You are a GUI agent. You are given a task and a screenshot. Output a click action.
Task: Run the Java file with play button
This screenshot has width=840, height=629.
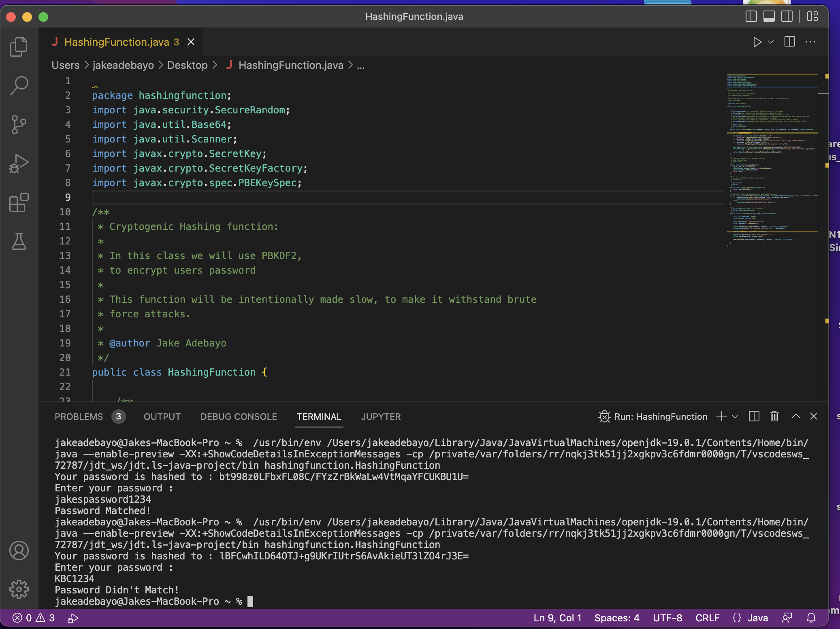click(757, 42)
